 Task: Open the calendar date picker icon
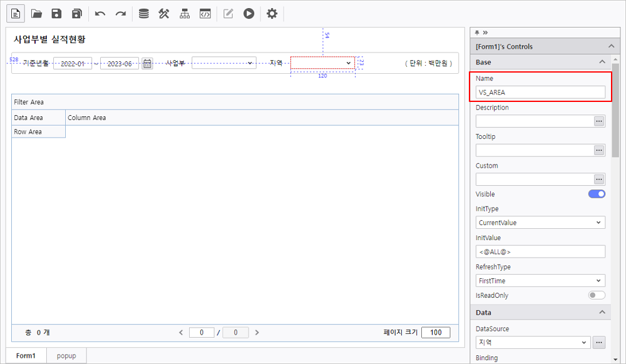click(x=147, y=63)
